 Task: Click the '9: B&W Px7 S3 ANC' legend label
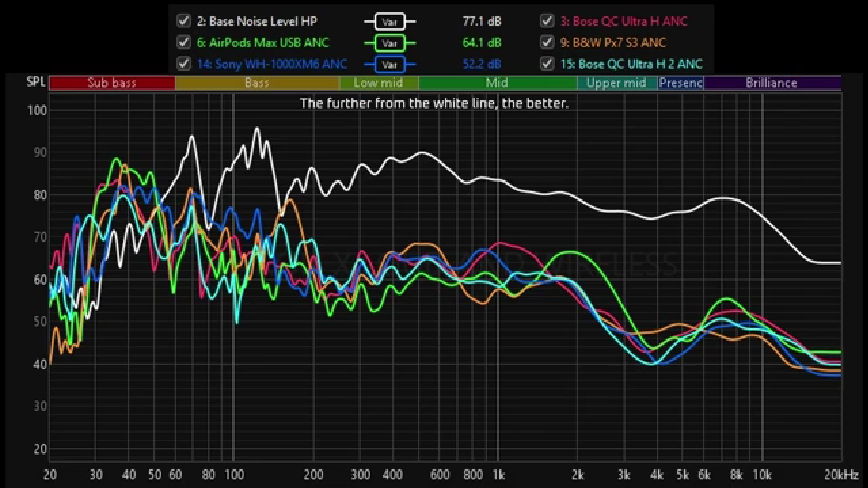(x=613, y=43)
